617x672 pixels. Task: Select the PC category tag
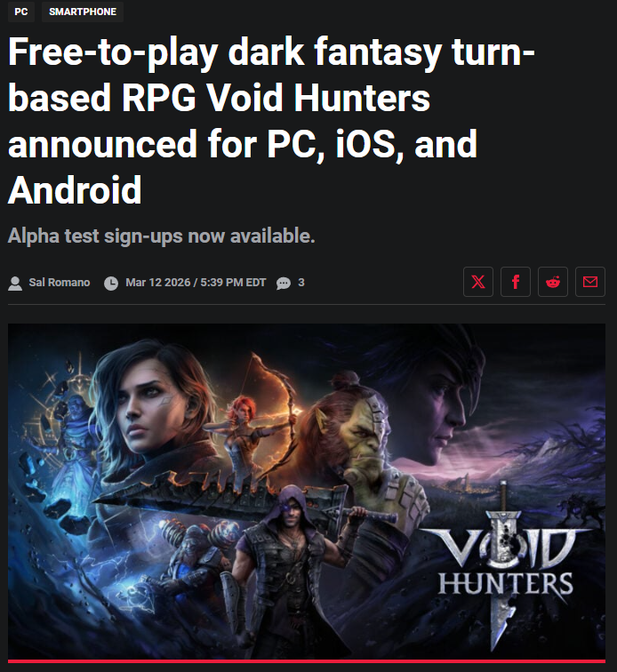pos(21,12)
